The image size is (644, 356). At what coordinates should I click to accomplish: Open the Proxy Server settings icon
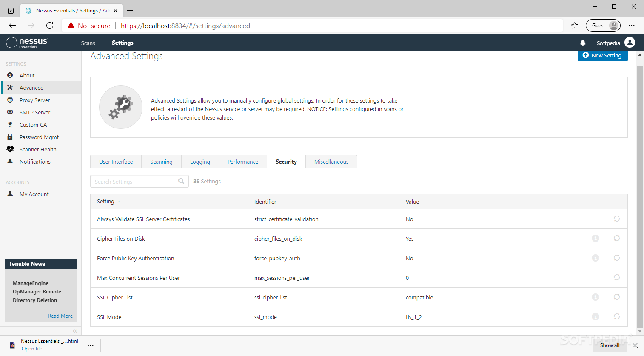pos(10,100)
